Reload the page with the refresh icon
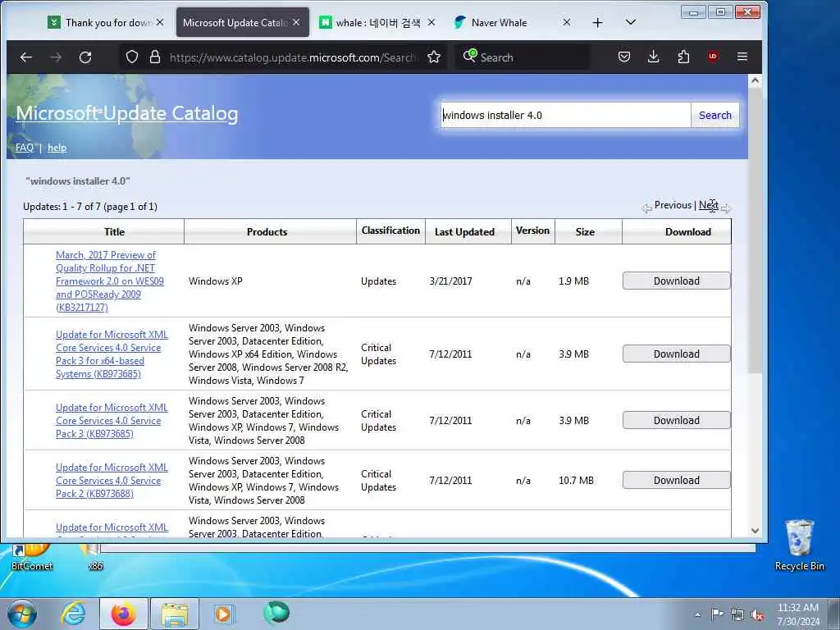 tap(85, 57)
